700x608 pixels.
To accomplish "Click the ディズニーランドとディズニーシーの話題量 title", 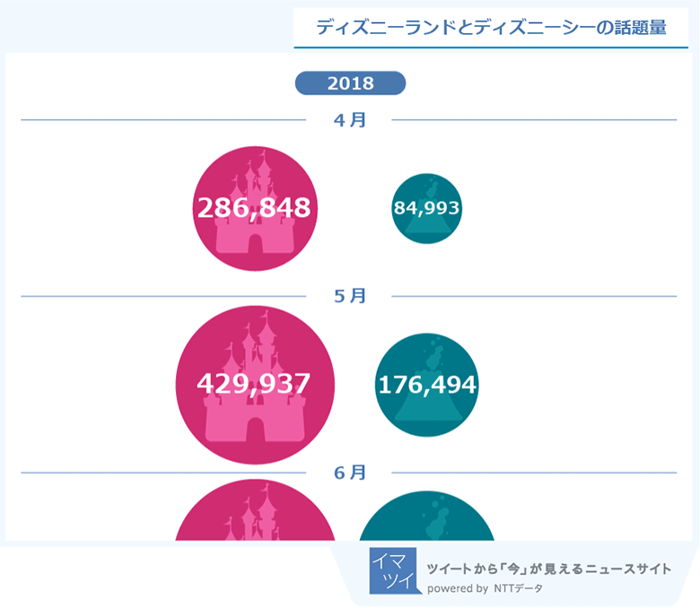I will pos(490,28).
